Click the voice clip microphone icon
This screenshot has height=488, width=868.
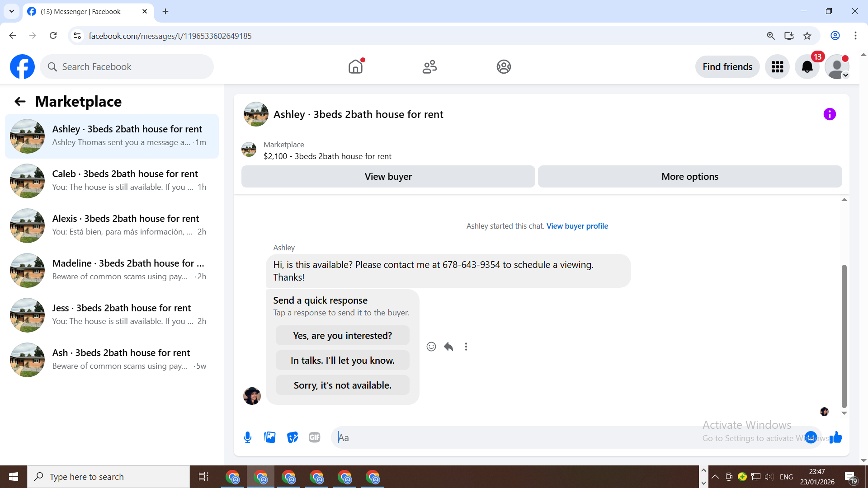[x=247, y=437]
